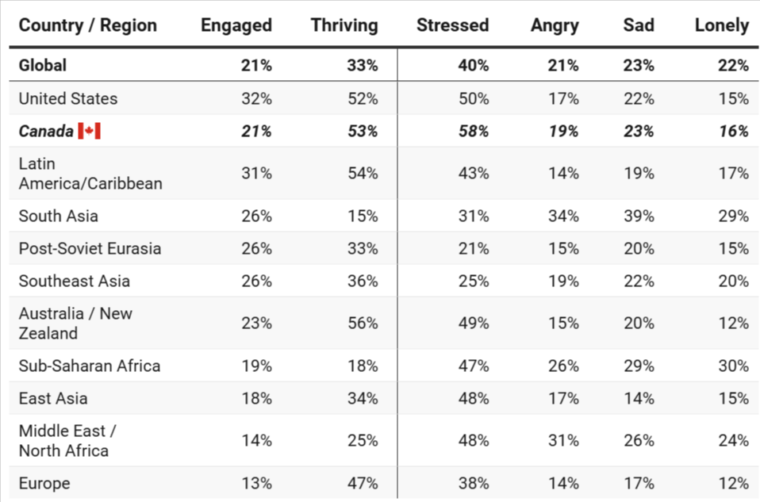The width and height of the screenshot is (760, 502).
Task: Click the South Asia row label
Action: 58,216
